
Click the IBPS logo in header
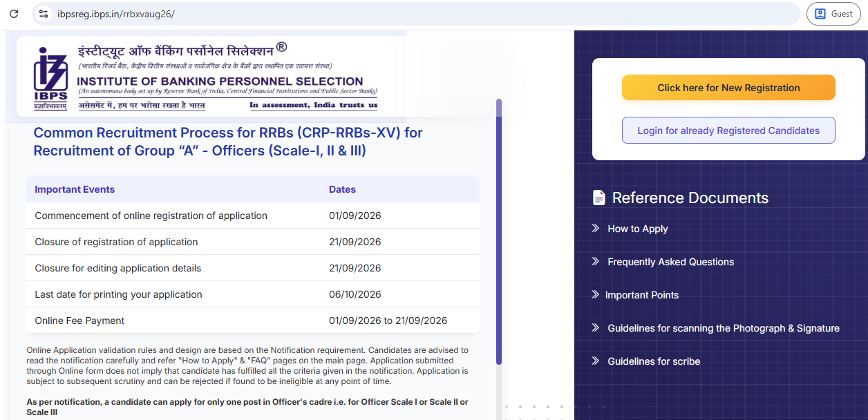tap(50, 78)
